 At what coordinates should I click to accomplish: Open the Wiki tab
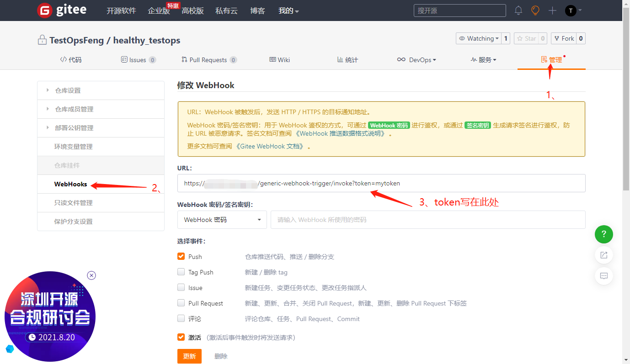coord(280,60)
